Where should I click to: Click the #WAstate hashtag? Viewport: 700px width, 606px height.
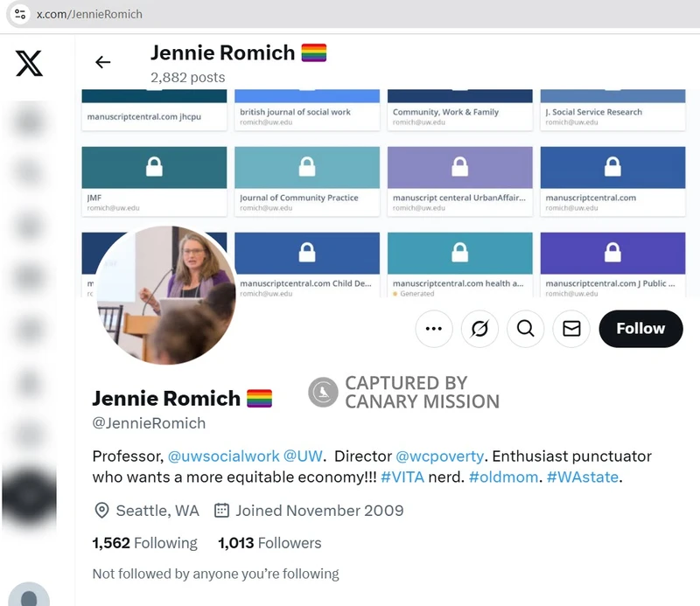(583, 477)
